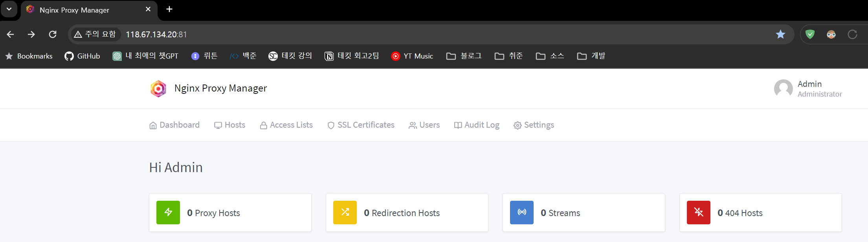Open the Admin account menu
This screenshot has height=242, width=868.
[x=808, y=89]
